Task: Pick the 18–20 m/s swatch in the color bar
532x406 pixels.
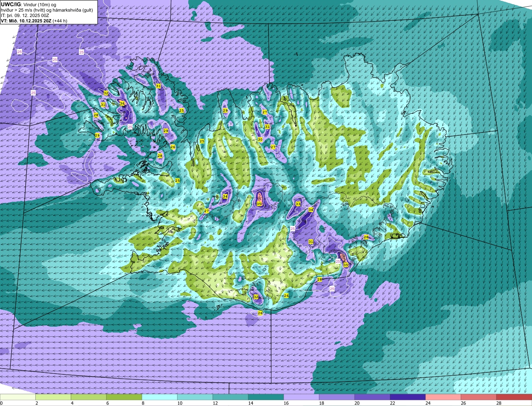Action: click(x=337, y=397)
